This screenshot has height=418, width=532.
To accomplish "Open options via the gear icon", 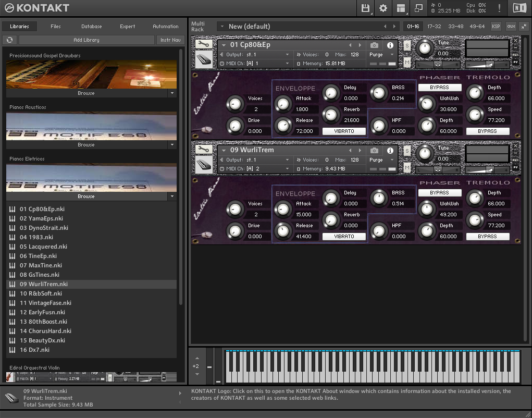I will (383, 8).
